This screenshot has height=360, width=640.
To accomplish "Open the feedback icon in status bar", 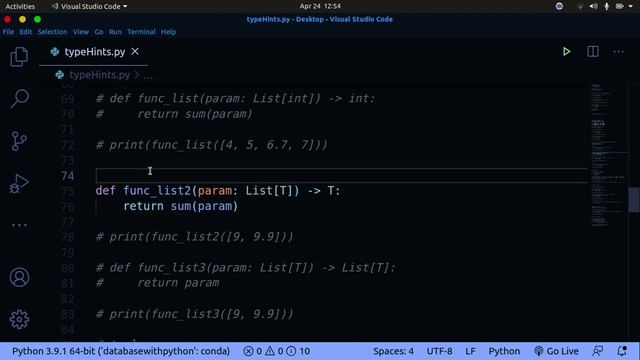I will (598, 351).
